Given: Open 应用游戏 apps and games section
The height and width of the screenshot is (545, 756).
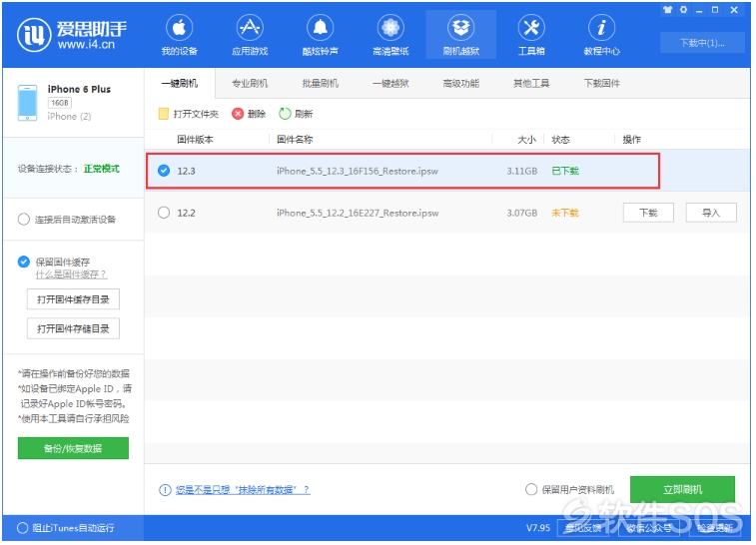Looking at the screenshot, I should click(x=250, y=35).
